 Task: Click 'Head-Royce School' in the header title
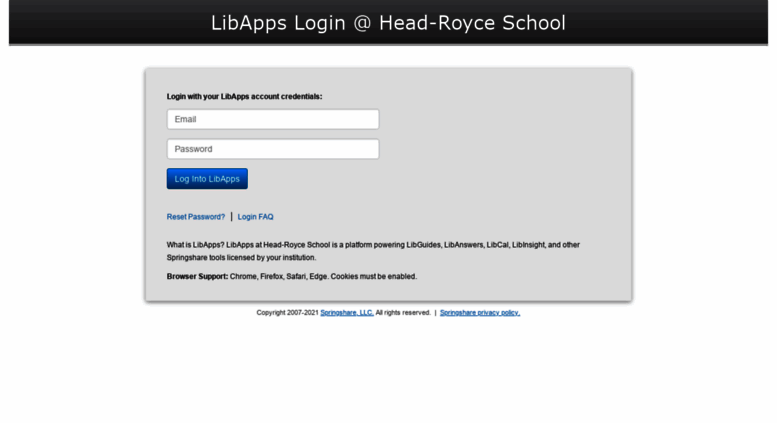point(471,23)
